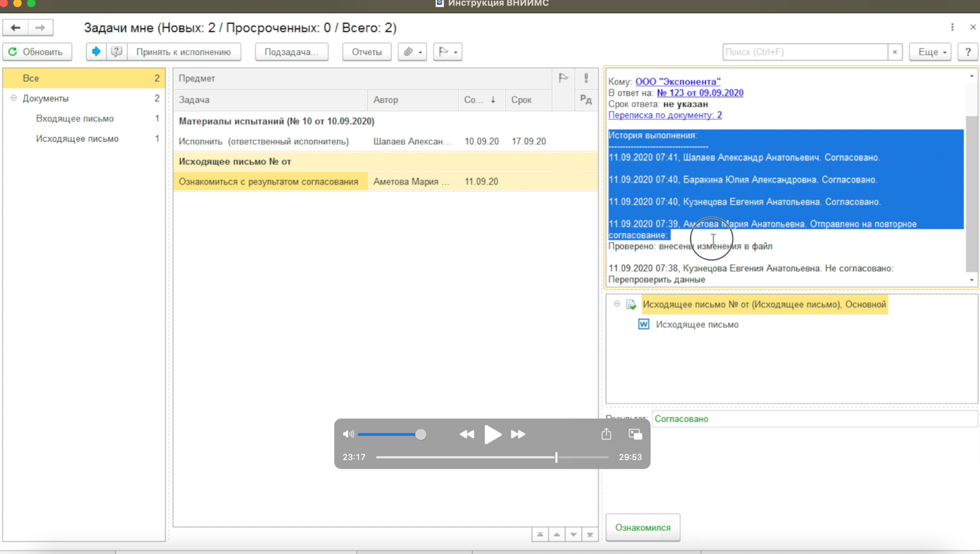Image resolution: width=980 pixels, height=554 pixels.
Task: Open the Исходящее письмо Word file entry
Action: pyautogui.click(x=697, y=325)
